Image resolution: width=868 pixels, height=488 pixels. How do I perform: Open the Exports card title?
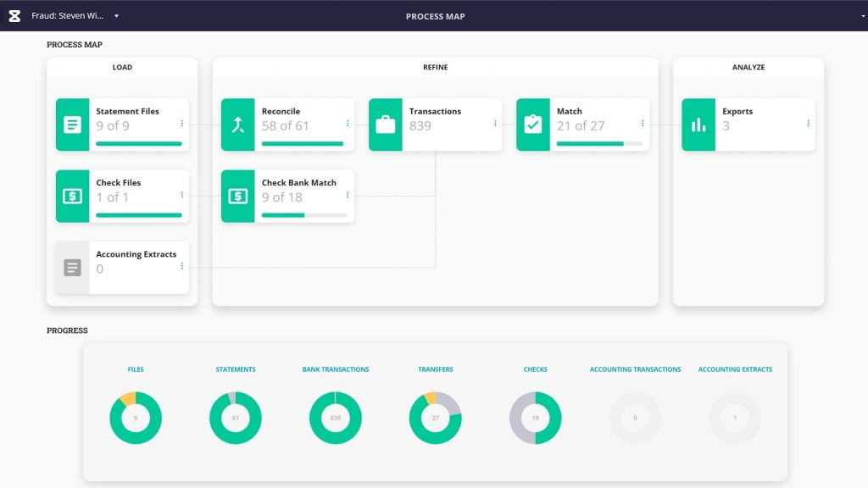(x=737, y=111)
